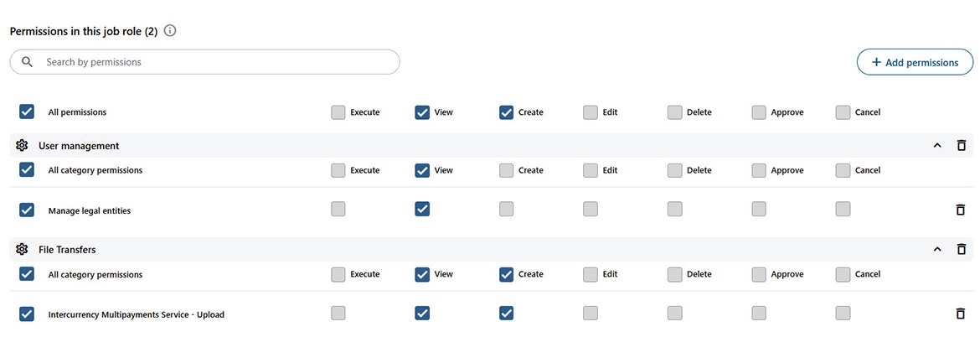Image resolution: width=980 pixels, height=363 pixels.
Task: Click the User management gear icon
Action: coord(23,145)
